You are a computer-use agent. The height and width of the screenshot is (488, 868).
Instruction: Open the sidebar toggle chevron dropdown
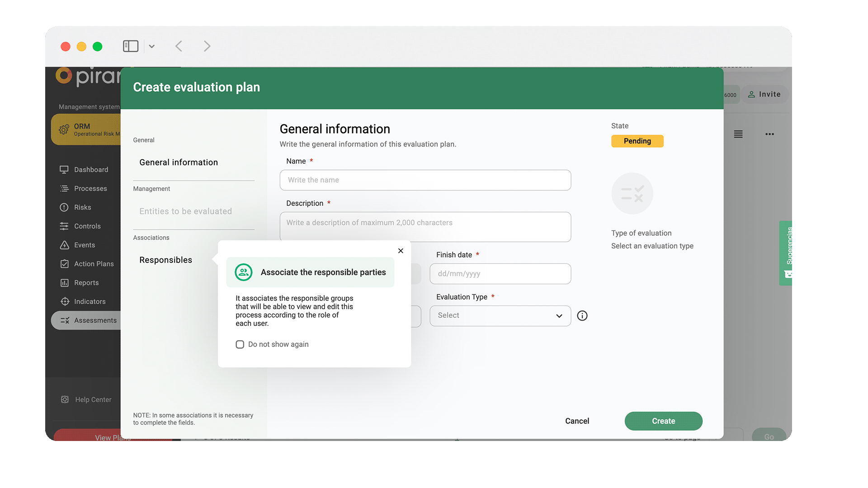point(152,46)
